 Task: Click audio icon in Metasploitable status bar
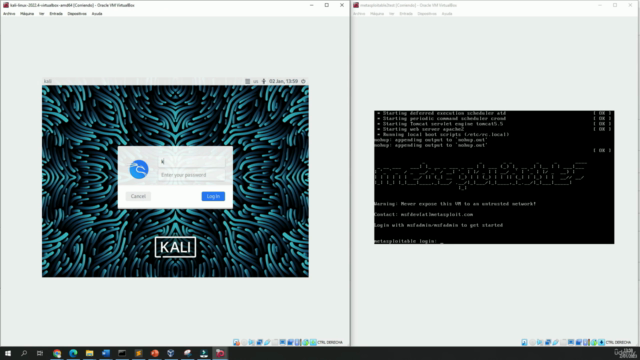(540, 342)
